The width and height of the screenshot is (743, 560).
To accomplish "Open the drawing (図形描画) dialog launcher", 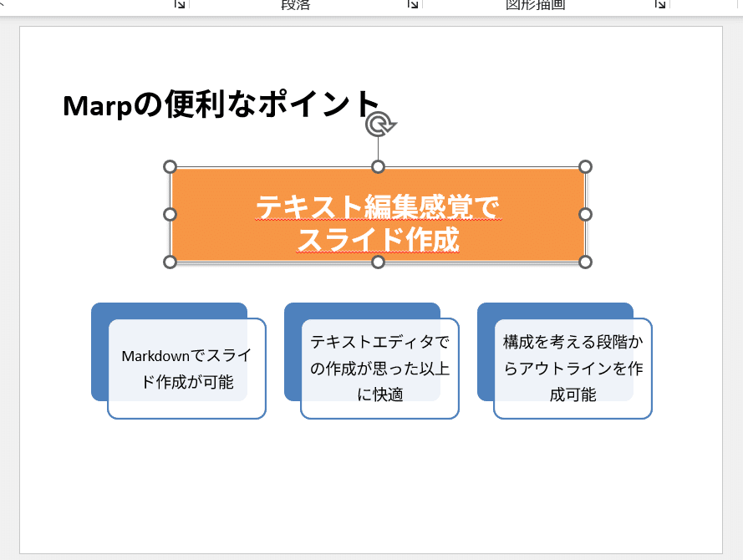I will 660,4.
